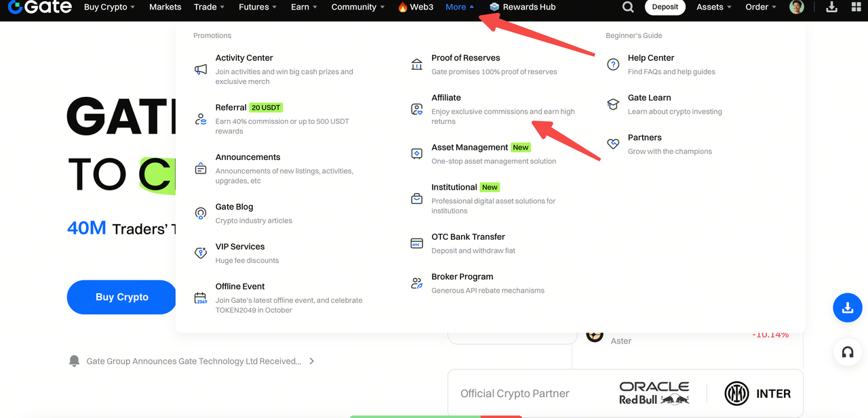Click the search magnifier icon
The image size is (868, 418).
(x=628, y=7)
